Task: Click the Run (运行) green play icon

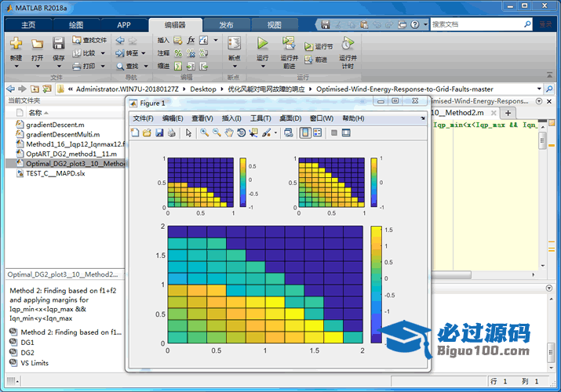Action: click(262, 43)
